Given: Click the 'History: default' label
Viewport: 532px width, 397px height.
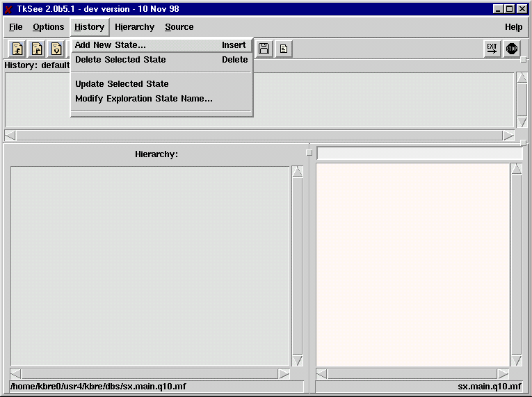Looking at the screenshot, I should [x=37, y=65].
